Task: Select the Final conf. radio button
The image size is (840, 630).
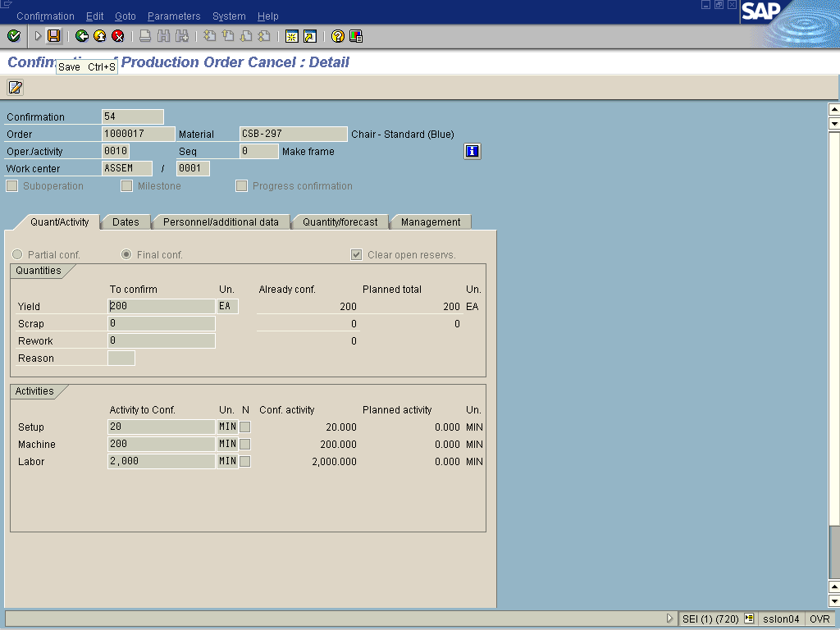Action: [126, 254]
